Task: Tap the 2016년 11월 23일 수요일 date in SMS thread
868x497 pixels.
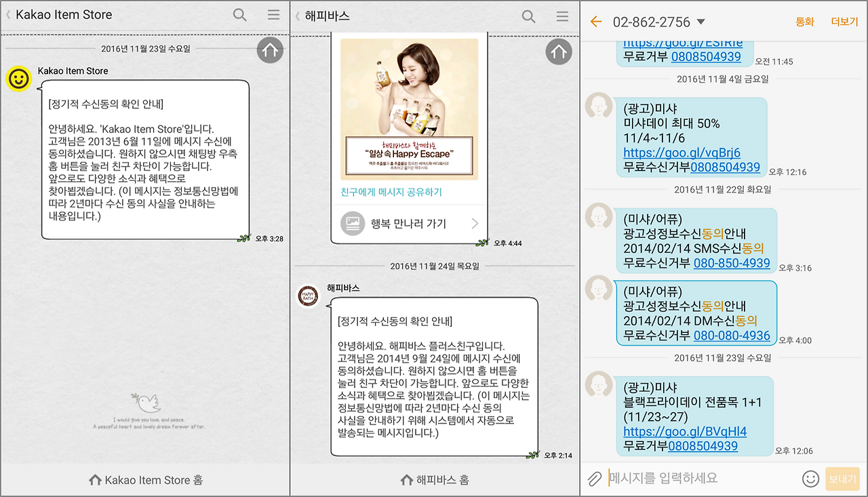Action: (x=723, y=358)
